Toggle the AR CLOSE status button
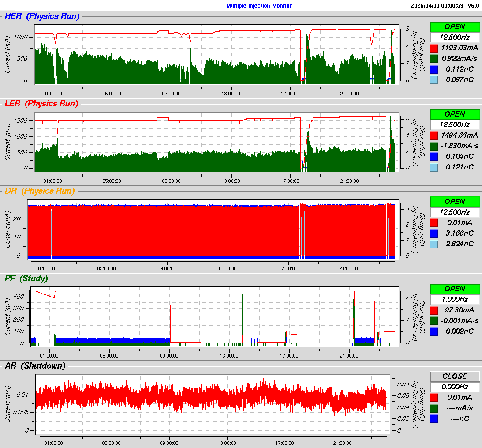Viewport: 482px width, 448px height. pos(455,376)
